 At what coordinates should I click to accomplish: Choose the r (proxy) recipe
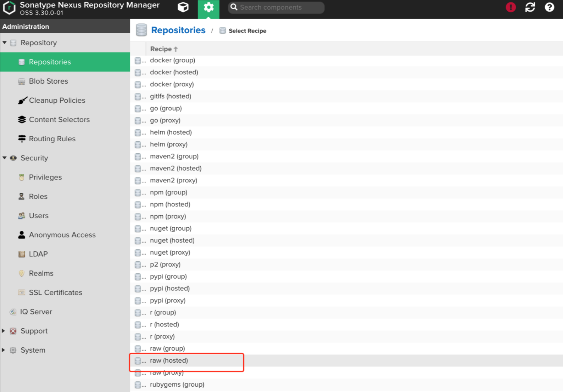coord(346,336)
